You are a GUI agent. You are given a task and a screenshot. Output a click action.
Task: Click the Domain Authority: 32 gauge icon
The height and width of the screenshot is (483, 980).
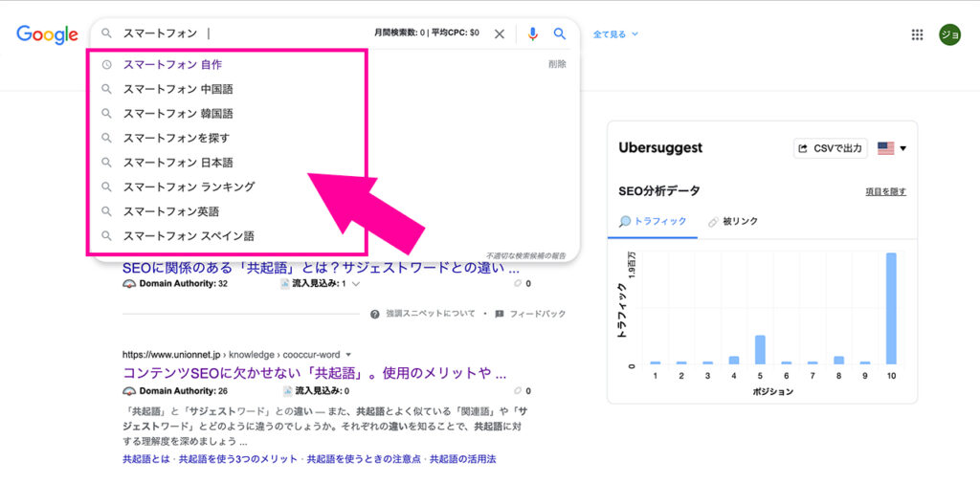pyautogui.click(x=129, y=284)
